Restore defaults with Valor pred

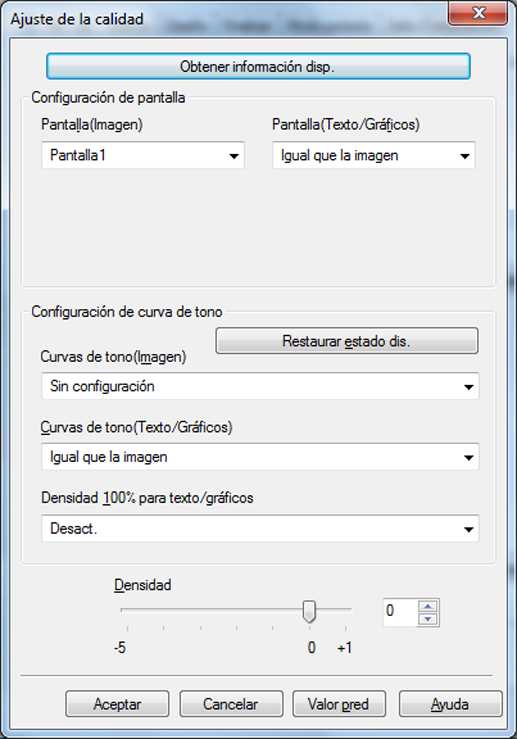pos(339,704)
